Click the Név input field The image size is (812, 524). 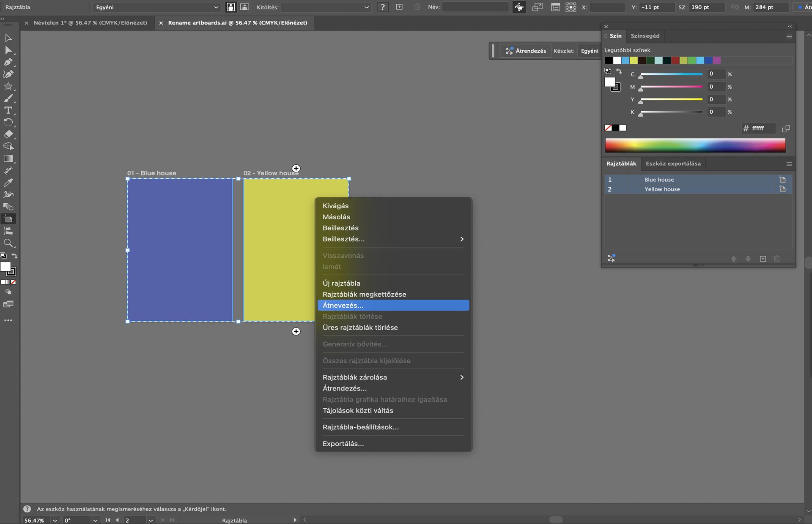click(x=475, y=7)
